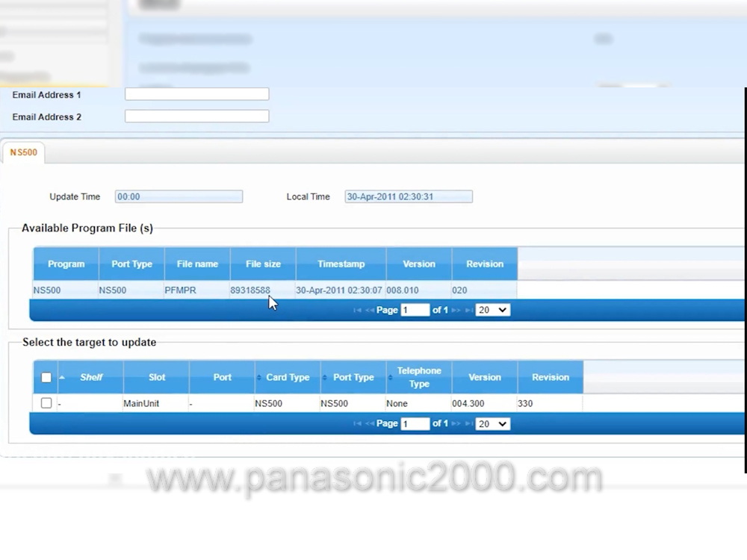The height and width of the screenshot is (560, 747).
Task: Jump to last page of target update table
Action: (469, 423)
